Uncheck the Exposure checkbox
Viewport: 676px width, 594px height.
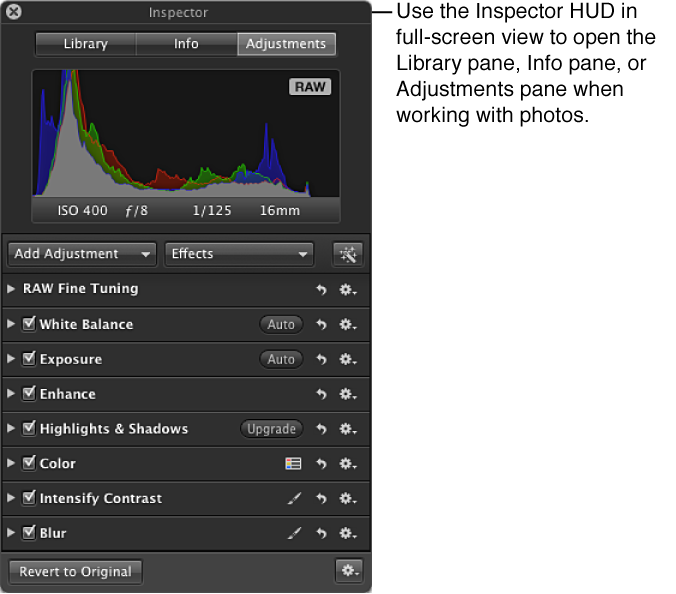click(x=29, y=358)
